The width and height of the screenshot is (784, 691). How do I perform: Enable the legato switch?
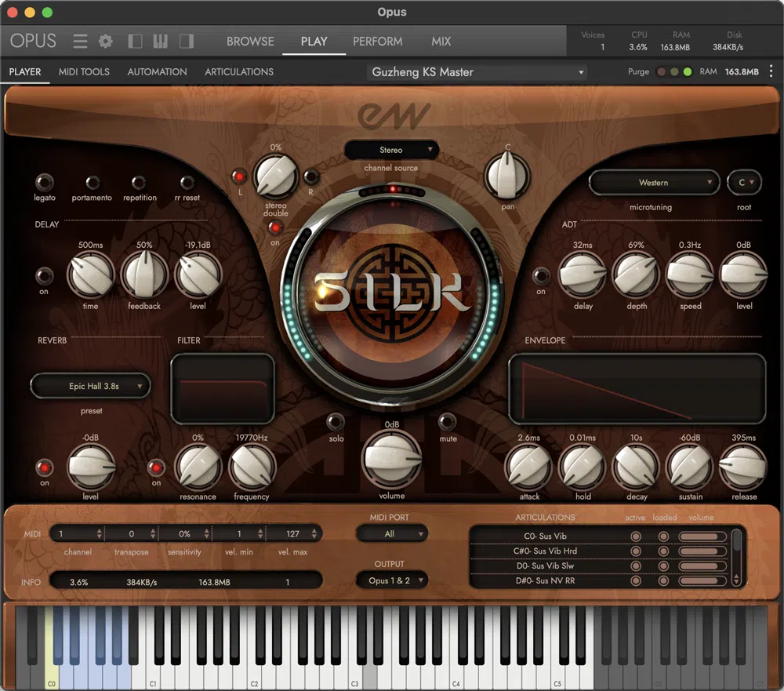coord(45,183)
